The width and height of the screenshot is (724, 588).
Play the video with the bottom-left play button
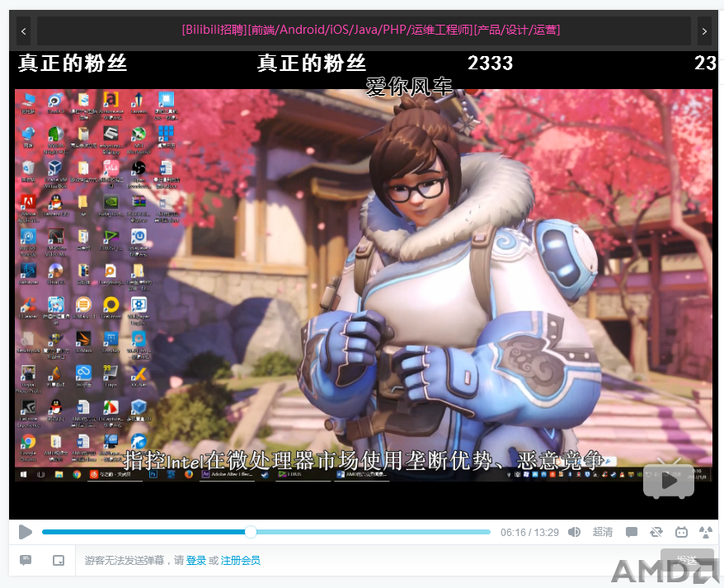(x=26, y=532)
